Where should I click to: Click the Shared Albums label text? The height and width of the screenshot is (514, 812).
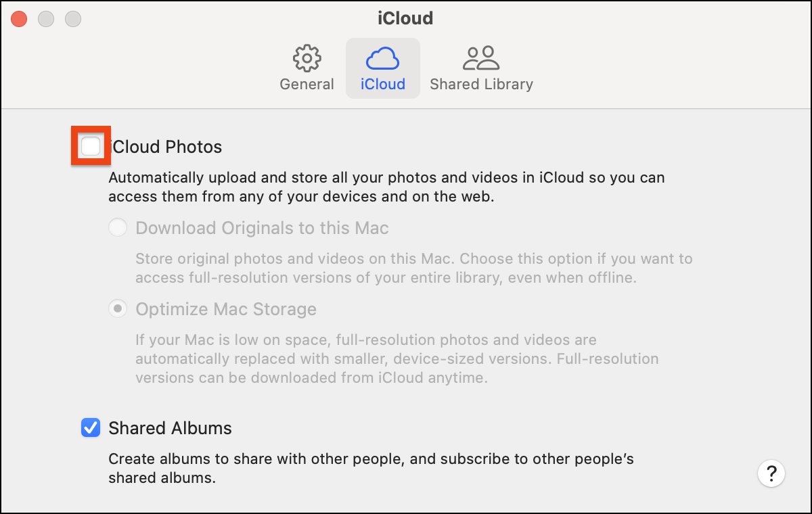tap(170, 428)
